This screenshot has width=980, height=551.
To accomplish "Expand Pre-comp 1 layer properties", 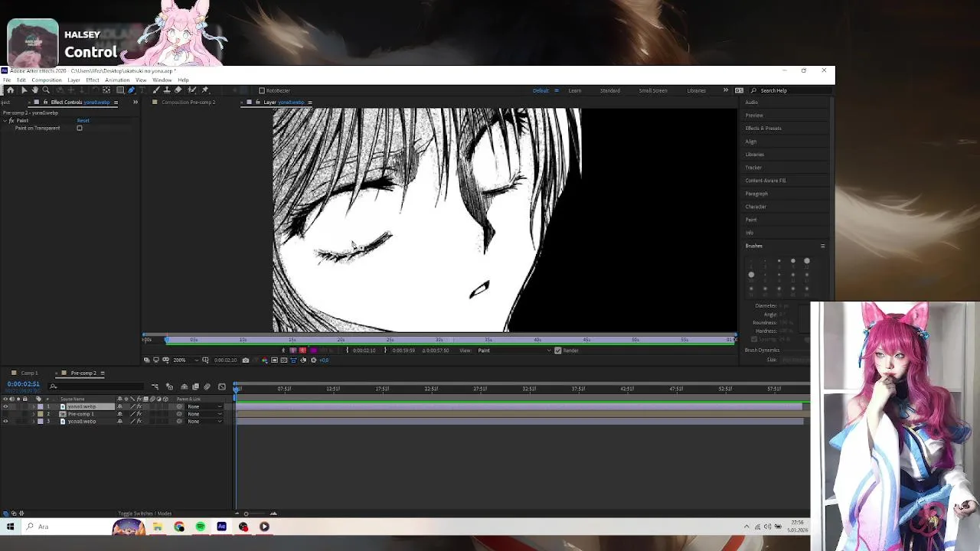I will [34, 414].
